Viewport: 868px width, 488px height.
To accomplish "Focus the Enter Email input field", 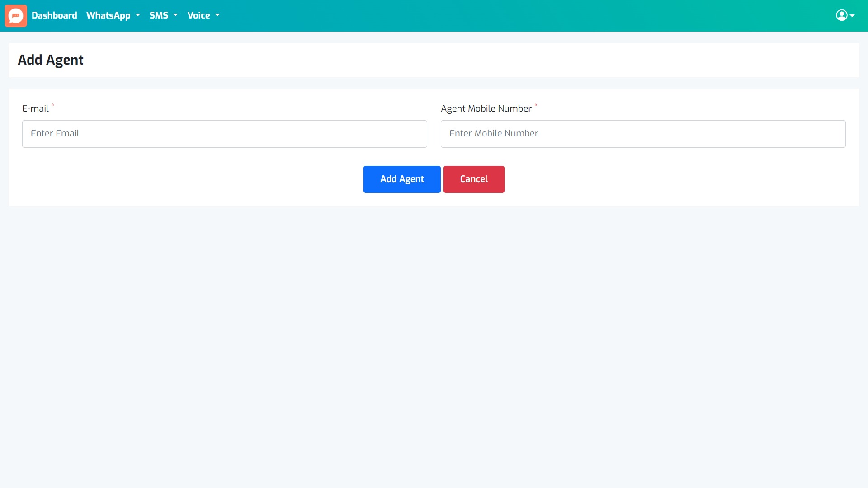I will 225,134.
